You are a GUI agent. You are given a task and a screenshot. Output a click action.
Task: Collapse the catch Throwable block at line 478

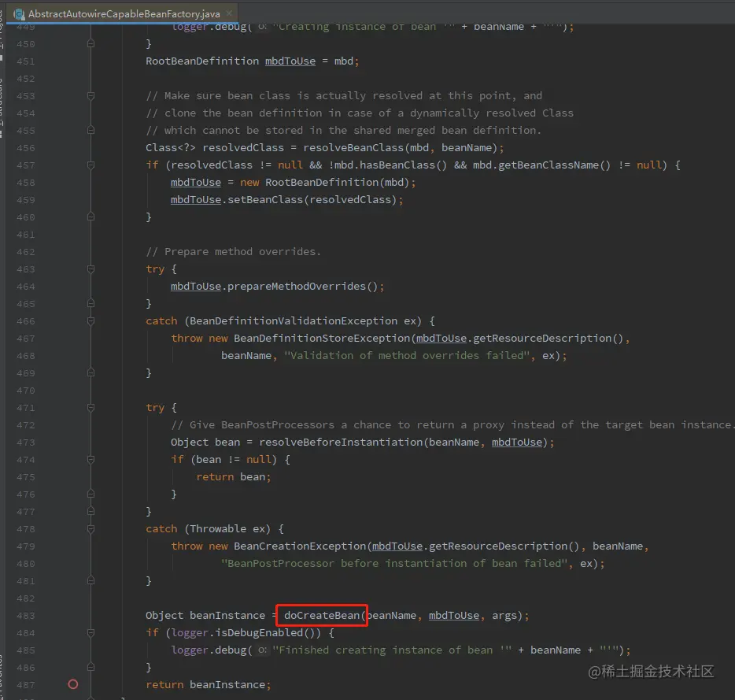click(91, 529)
